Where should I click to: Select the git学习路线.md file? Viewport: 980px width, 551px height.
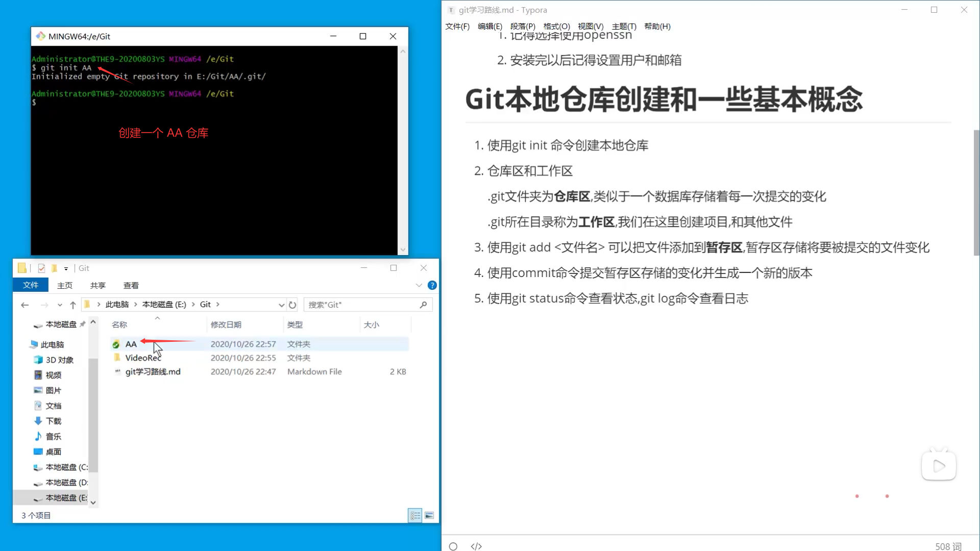tap(153, 372)
